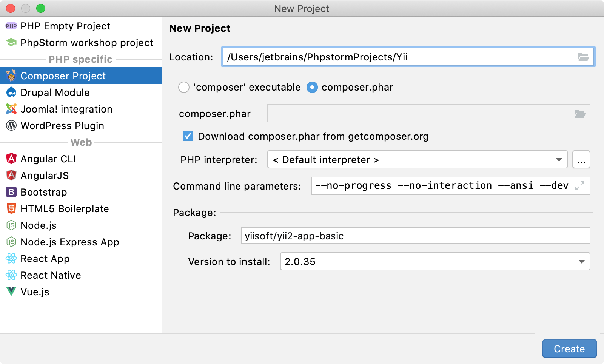Select PhpStorm workshop project
604x364 pixels.
(x=11, y=43)
